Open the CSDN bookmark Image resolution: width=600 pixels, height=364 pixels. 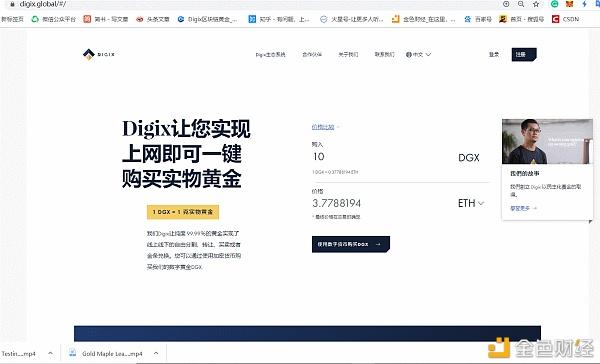(x=565, y=19)
